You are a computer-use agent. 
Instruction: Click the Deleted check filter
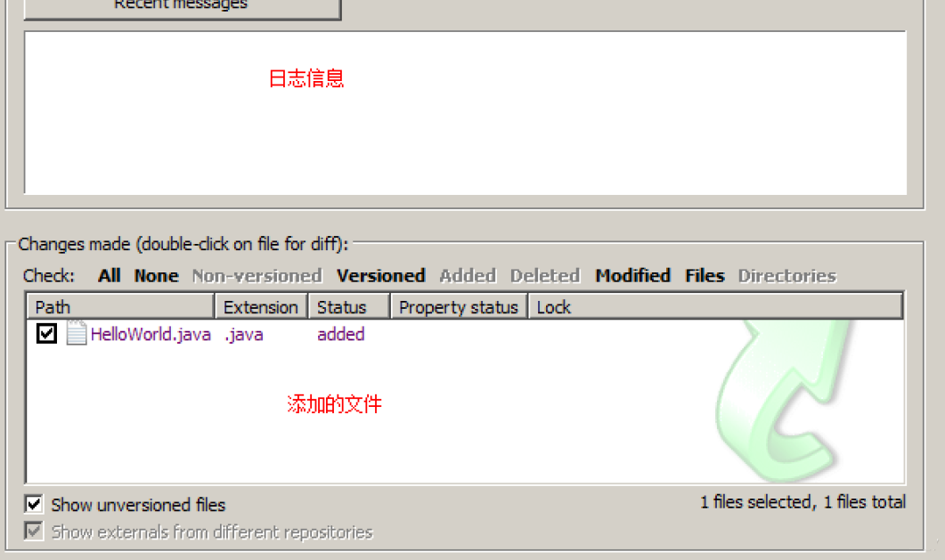point(545,276)
